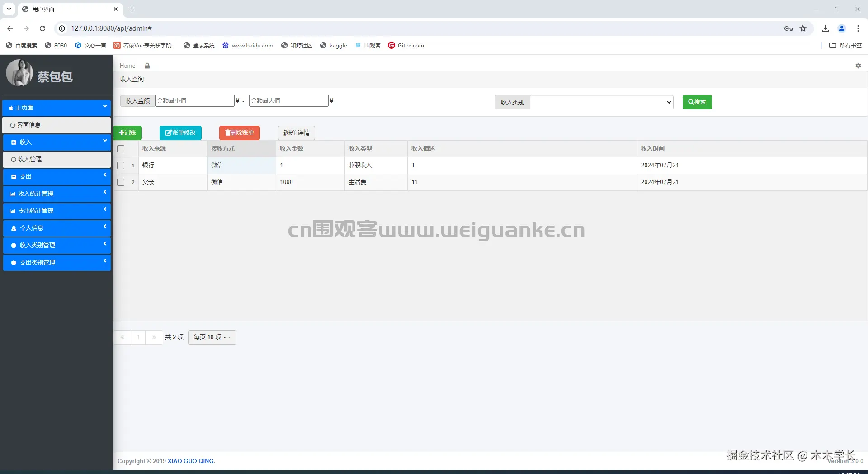This screenshot has width=868, height=474.
Task: Click the XIAO GUO QING copyright link
Action: click(190, 461)
